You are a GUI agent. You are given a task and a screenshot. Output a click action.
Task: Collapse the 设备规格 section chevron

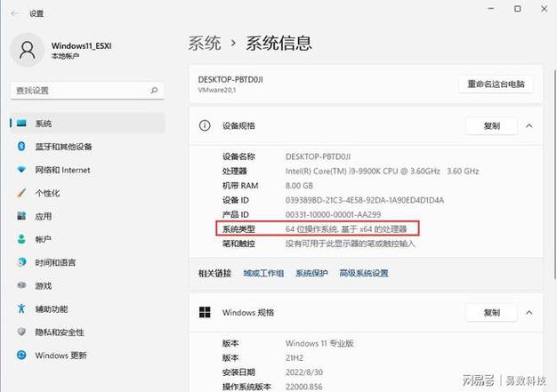click(x=529, y=125)
